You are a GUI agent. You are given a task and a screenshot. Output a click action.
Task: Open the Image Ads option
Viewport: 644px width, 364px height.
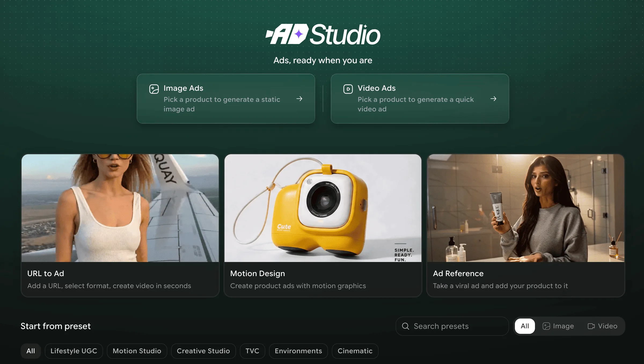[x=226, y=99]
